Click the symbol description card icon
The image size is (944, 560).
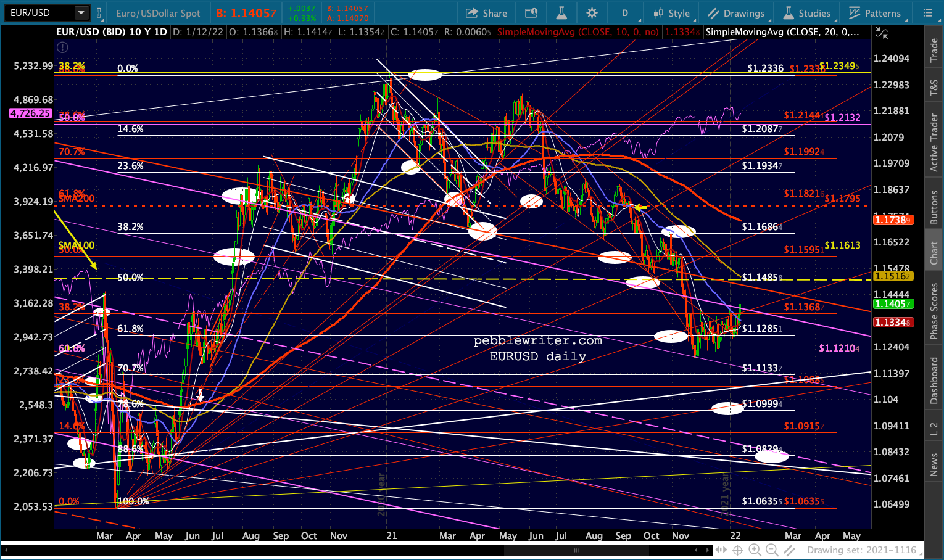tap(531, 13)
